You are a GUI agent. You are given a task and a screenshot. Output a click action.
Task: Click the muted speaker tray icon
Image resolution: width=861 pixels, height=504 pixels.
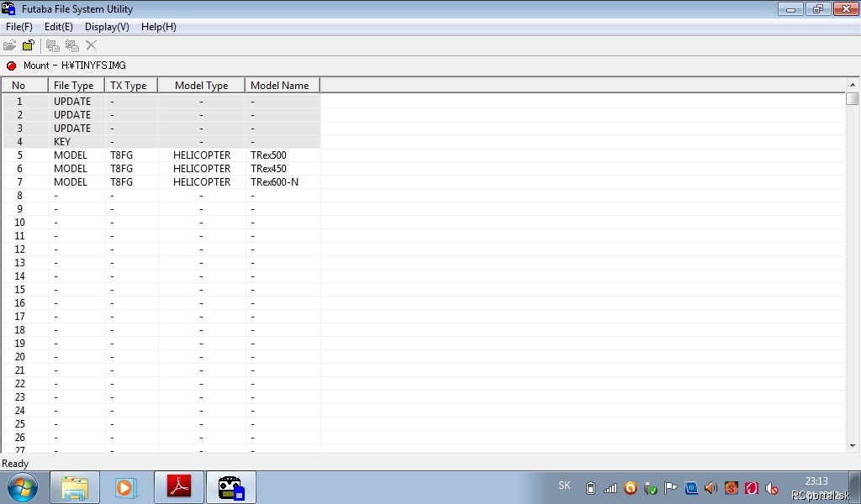click(x=772, y=487)
